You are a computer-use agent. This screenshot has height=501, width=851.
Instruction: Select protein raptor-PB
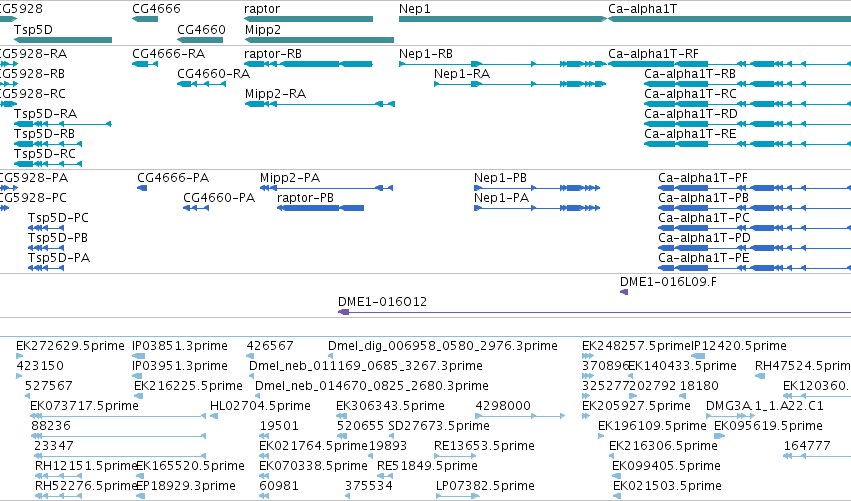click(x=320, y=208)
